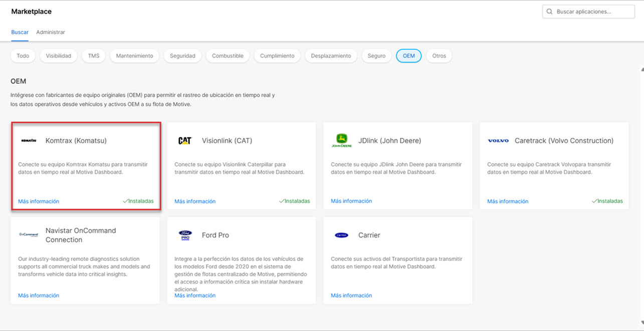Click the CAT logo on Visionlink card

(185, 141)
